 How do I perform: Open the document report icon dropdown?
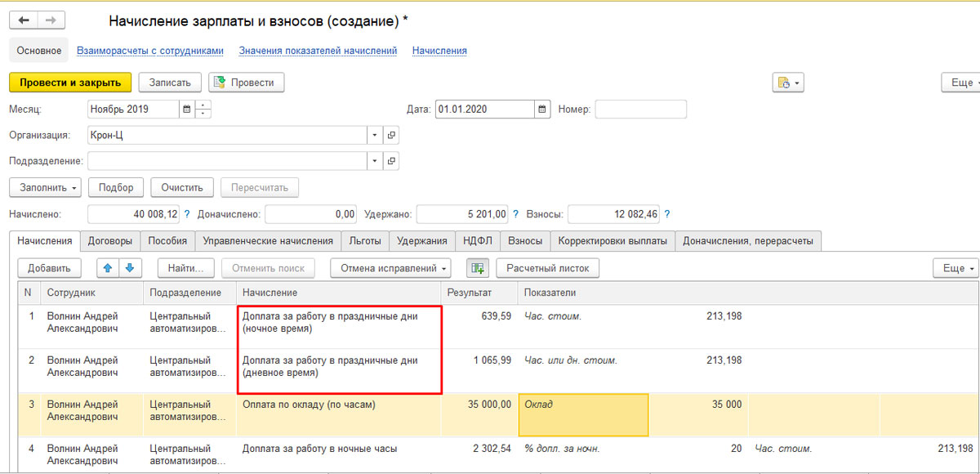click(x=788, y=83)
